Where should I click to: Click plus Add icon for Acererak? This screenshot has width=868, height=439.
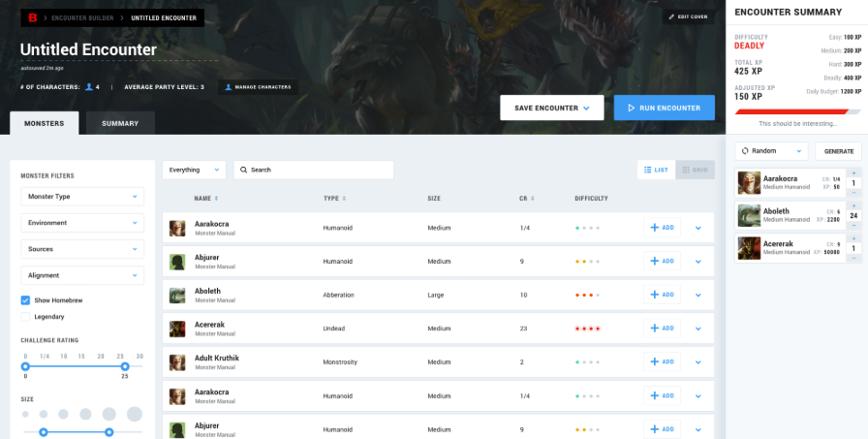coord(654,329)
